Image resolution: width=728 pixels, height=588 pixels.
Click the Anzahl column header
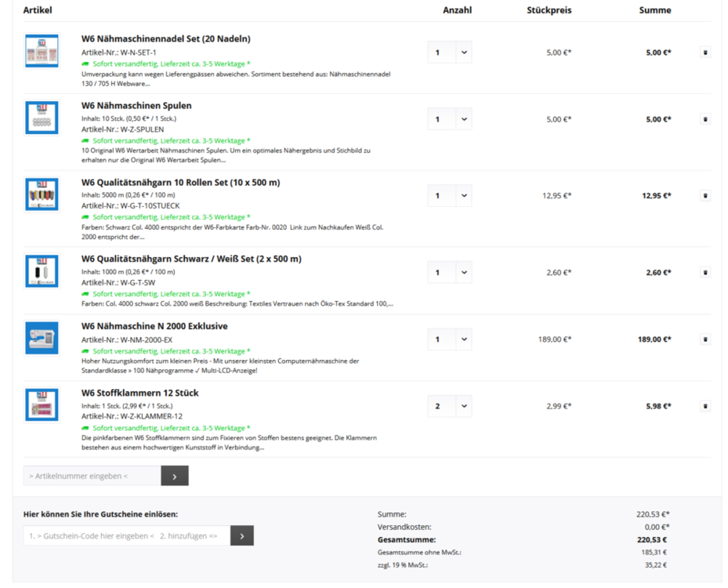pos(458,10)
